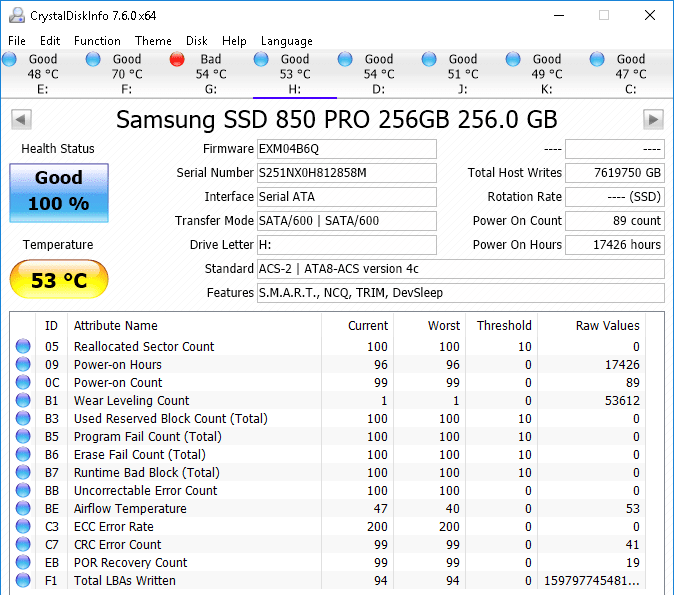674x595 pixels.
Task: Click the Serial Number field
Action: pos(347,173)
